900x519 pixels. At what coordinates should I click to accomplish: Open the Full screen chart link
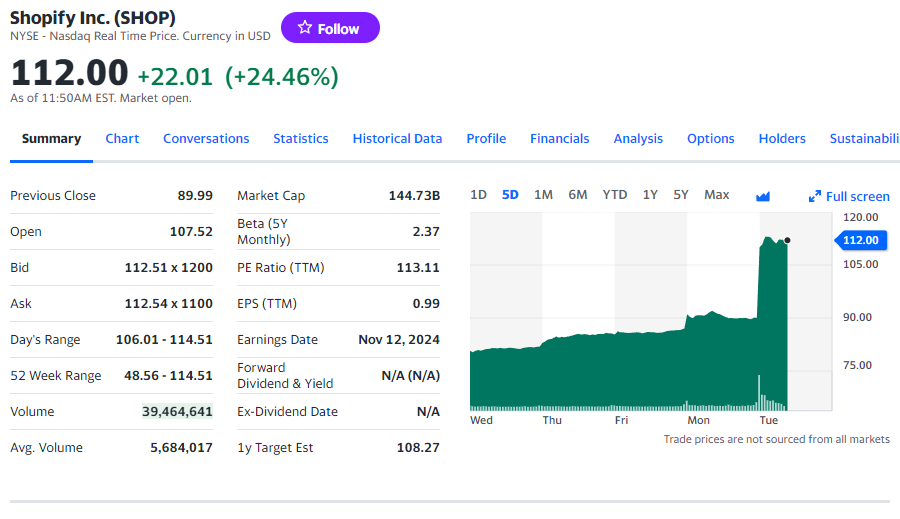click(849, 196)
